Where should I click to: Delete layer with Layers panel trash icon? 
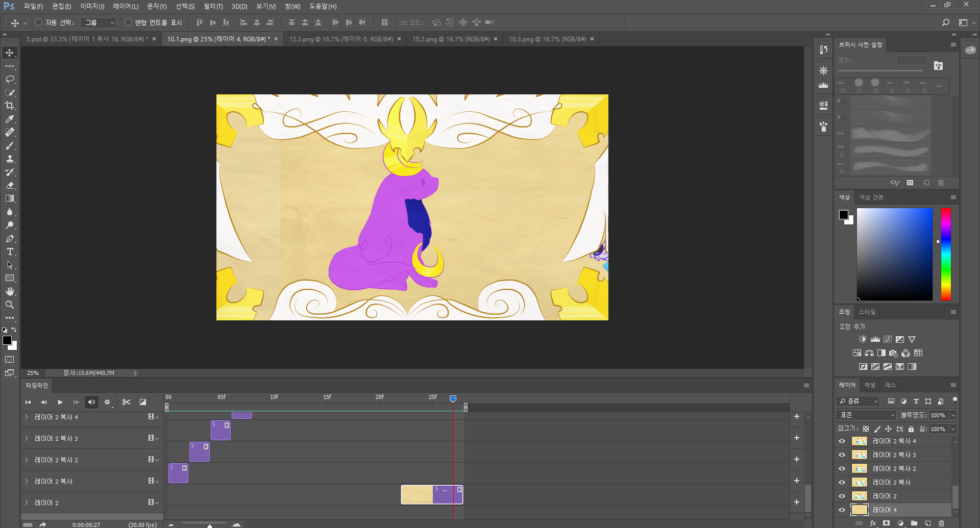941,523
